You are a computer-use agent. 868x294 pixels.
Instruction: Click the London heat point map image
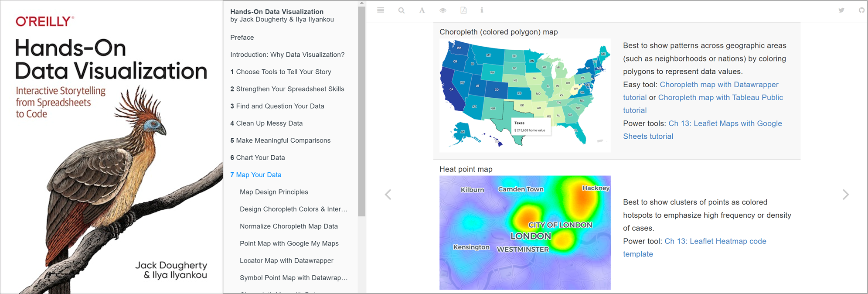(x=525, y=232)
